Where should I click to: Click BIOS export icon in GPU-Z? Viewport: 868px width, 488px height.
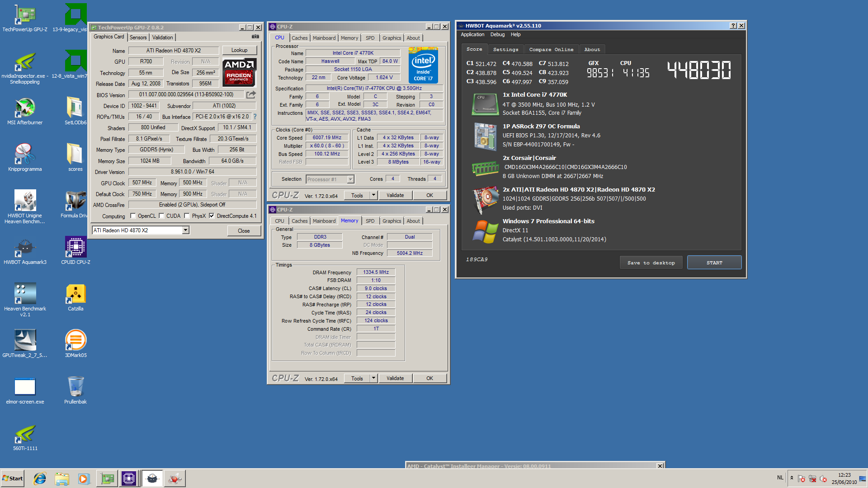coord(251,94)
